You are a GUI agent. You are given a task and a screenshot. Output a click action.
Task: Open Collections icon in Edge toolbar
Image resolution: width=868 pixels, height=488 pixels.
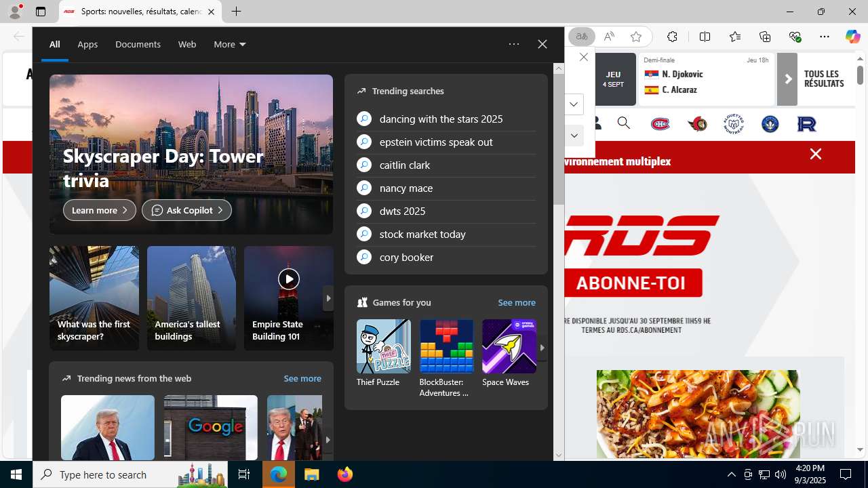765,37
